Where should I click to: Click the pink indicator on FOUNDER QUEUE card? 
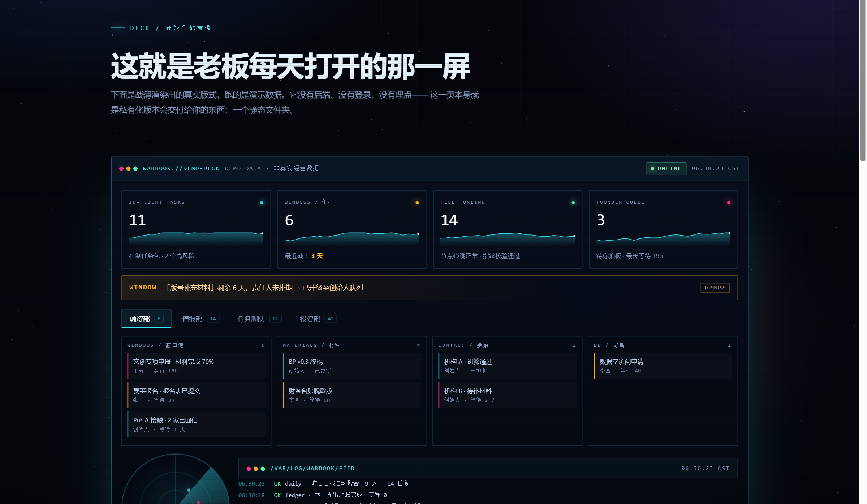click(x=729, y=203)
